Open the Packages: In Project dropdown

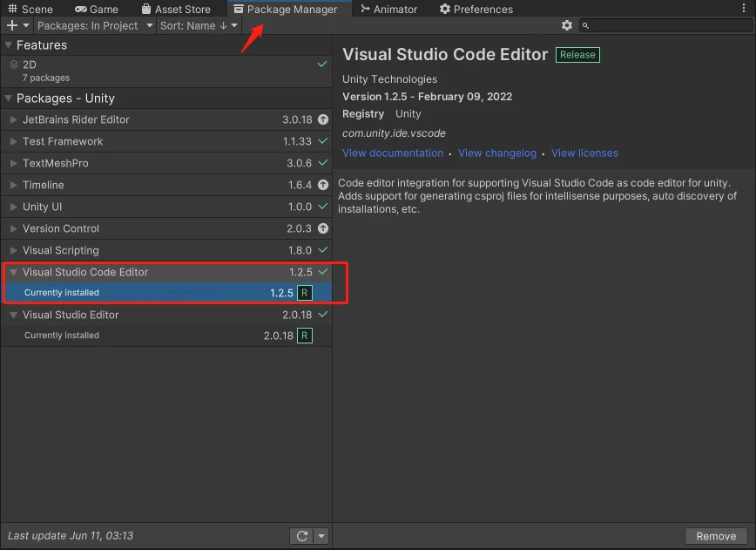tap(95, 25)
